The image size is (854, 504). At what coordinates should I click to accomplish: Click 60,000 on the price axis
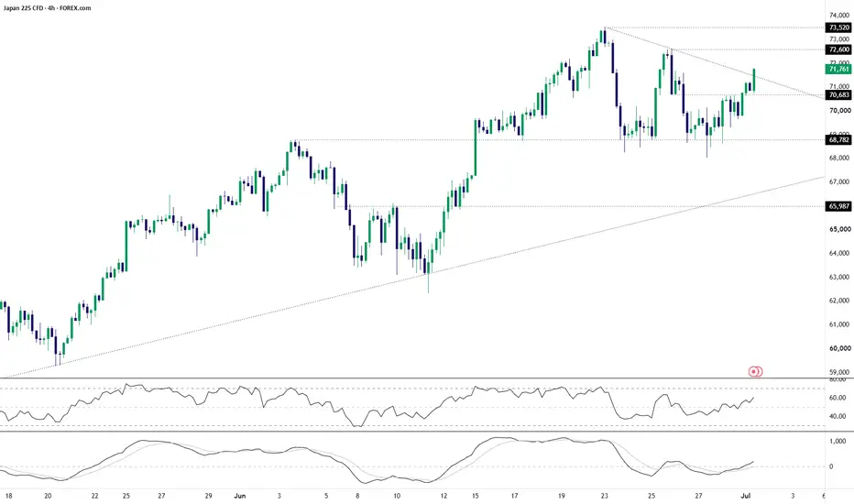[839, 348]
